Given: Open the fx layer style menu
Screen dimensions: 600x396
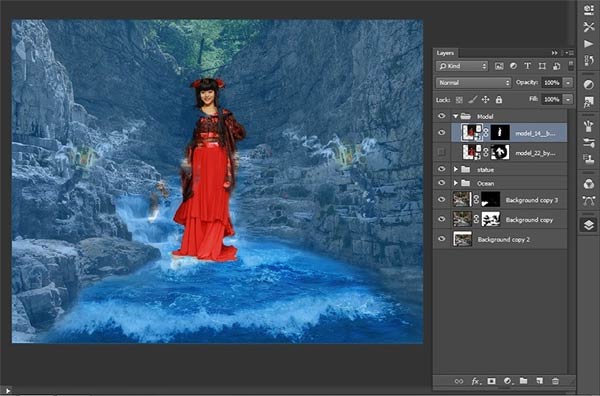Looking at the screenshot, I should coord(475,381).
